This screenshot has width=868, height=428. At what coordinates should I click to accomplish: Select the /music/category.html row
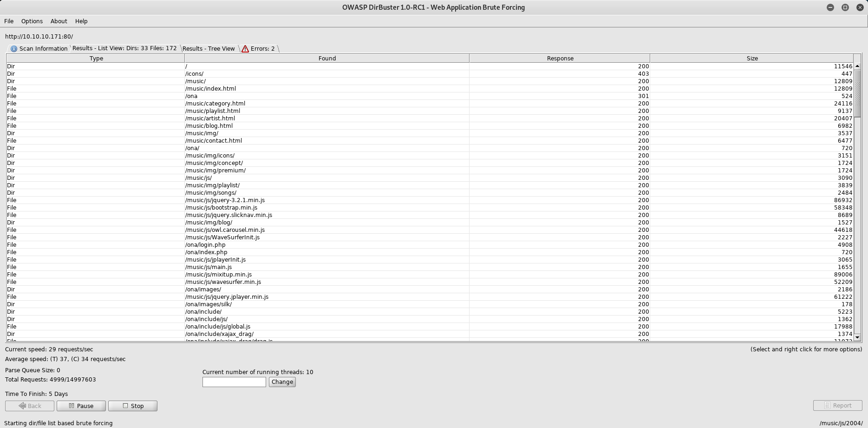point(430,103)
